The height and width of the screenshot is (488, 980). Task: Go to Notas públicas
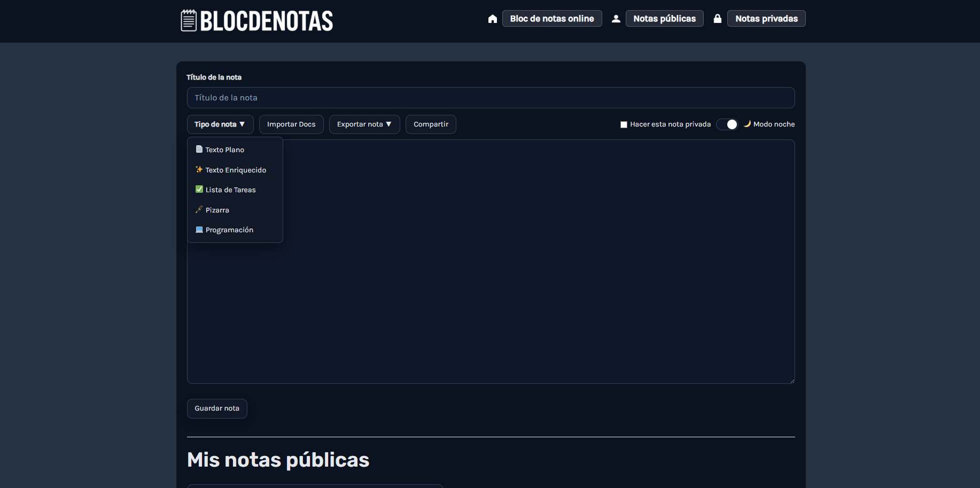[x=665, y=19]
